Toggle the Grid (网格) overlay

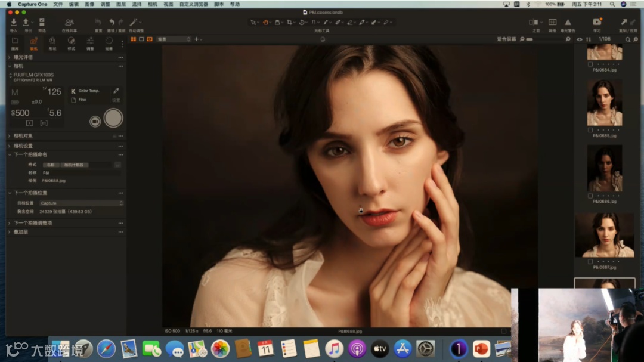[552, 22]
